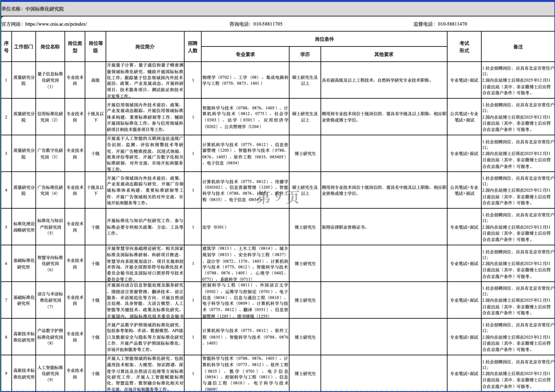Image resolution: width=555 pixels, height=392 pixels.
Task: Click position name '语言与术语标准化研究岗（7）'
Action: (50, 300)
